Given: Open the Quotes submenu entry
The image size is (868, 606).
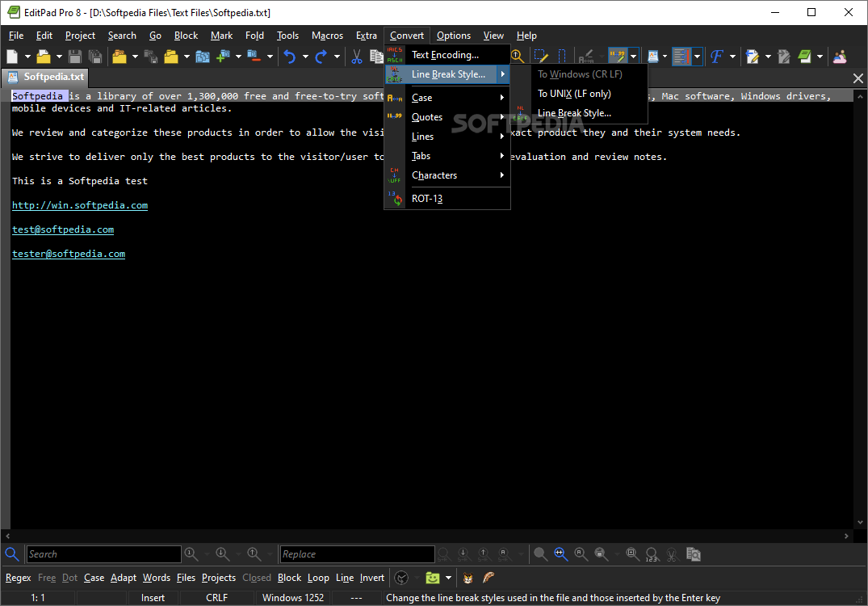Looking at the screenshot, I should [447, 117].
